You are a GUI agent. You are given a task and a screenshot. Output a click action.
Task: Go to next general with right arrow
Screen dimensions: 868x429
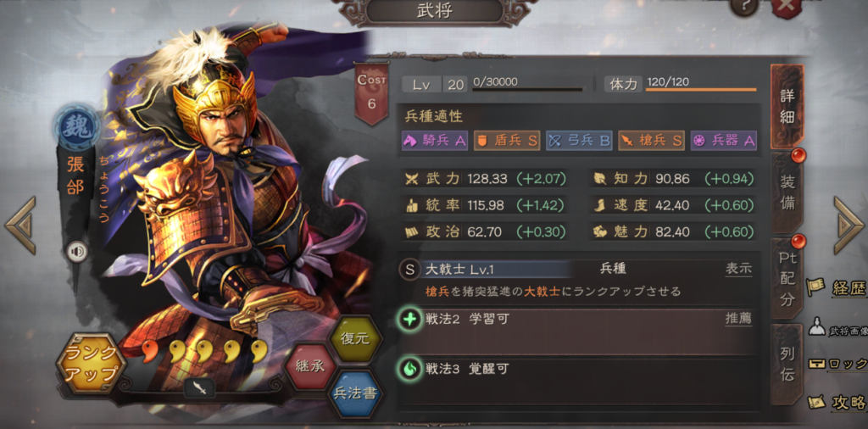[x=849, y=226]
